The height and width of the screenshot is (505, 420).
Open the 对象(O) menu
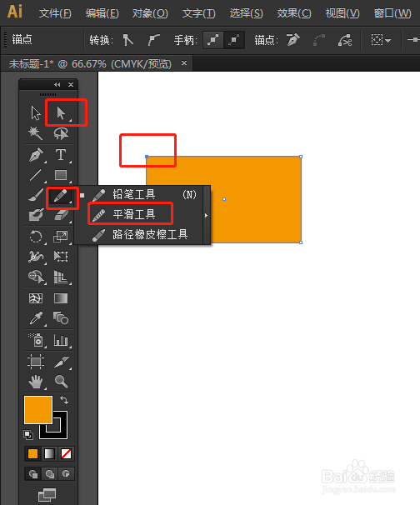150,13
